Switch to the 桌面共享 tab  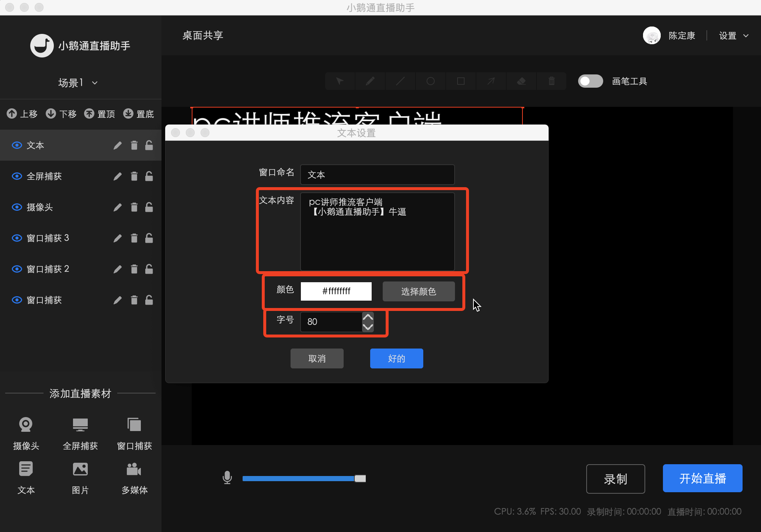tap(202, 35)
